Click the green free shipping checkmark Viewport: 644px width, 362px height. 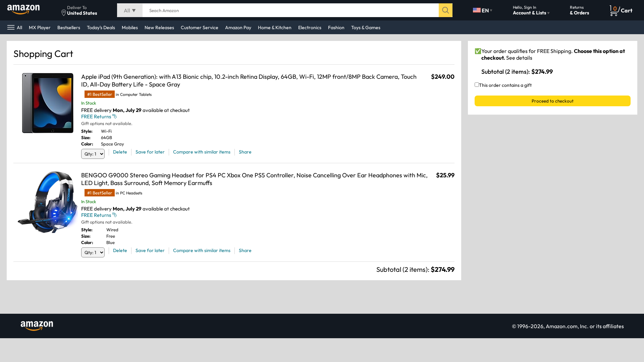(x=478, y=51)
